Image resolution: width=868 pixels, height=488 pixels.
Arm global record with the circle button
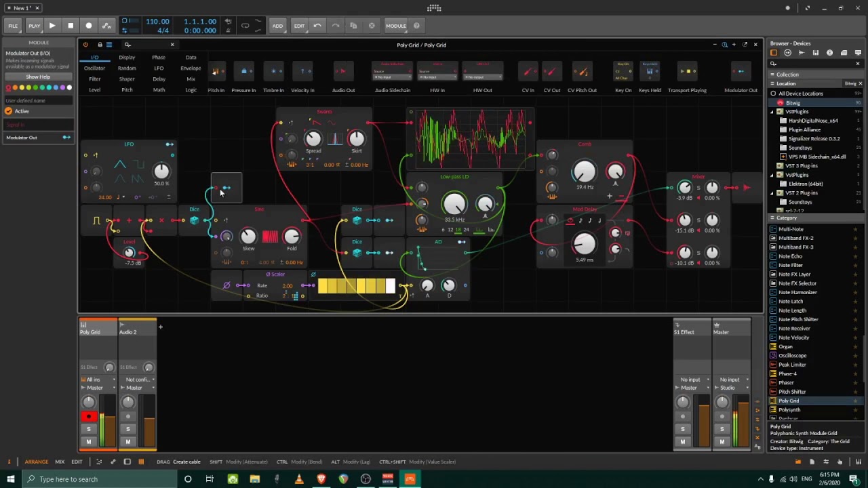tap(89, 26)
